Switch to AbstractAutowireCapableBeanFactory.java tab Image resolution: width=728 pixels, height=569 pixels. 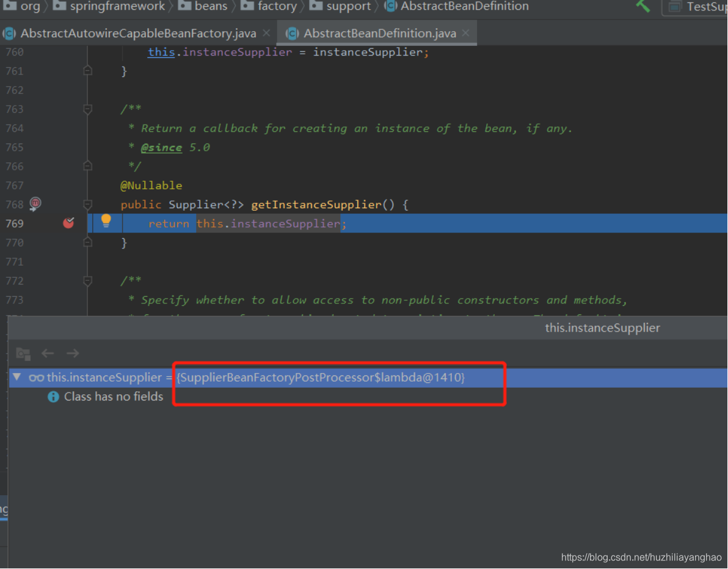(x=138, y=34)
